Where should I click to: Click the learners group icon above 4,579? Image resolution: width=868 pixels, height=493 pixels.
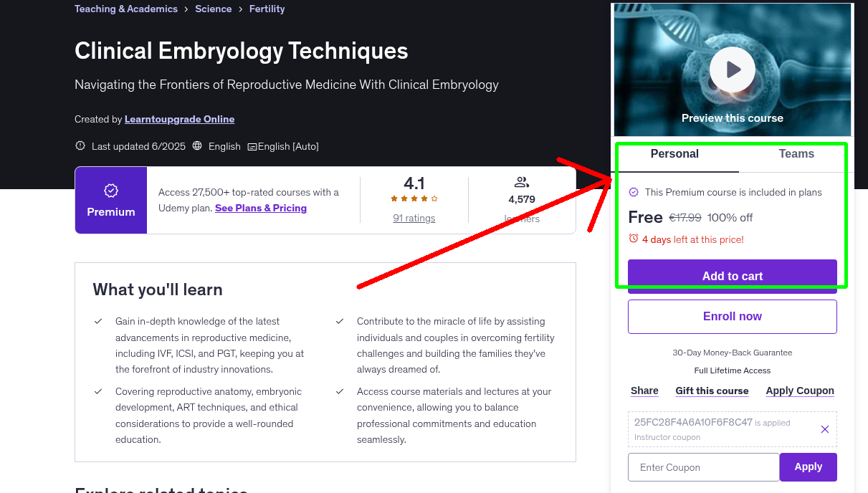click(x=521, y=181)
